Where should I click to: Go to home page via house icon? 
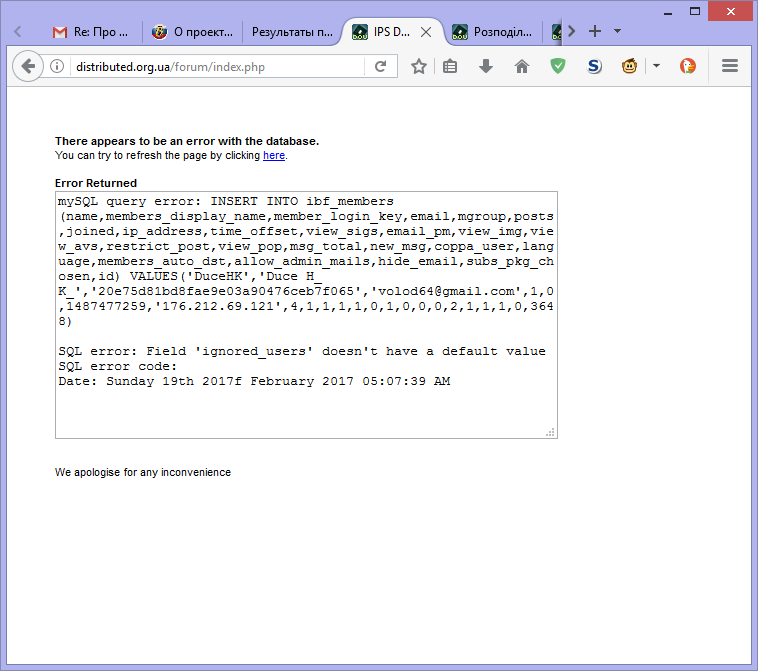[521, 67]
